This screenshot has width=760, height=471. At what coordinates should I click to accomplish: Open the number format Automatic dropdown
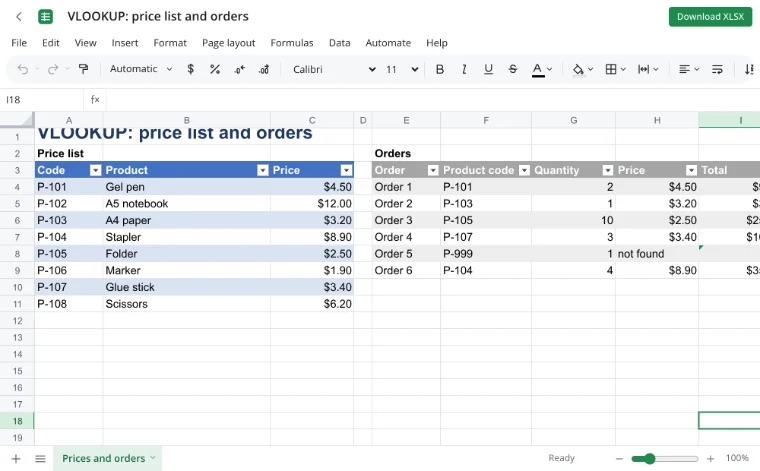point(141,69)
